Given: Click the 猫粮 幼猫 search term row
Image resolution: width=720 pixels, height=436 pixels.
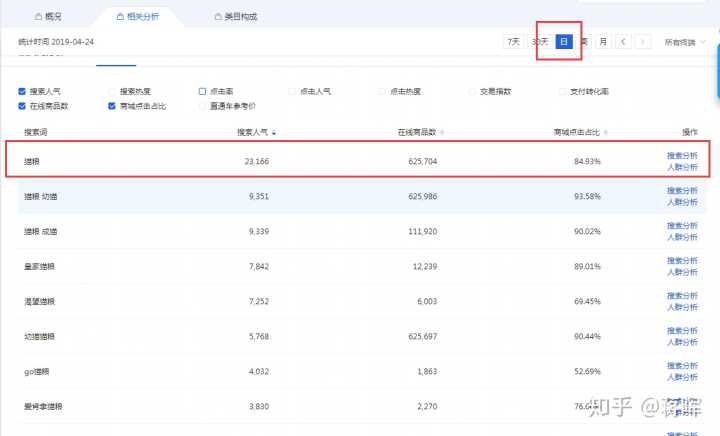Looking at the screenshot, I should 42,196.
